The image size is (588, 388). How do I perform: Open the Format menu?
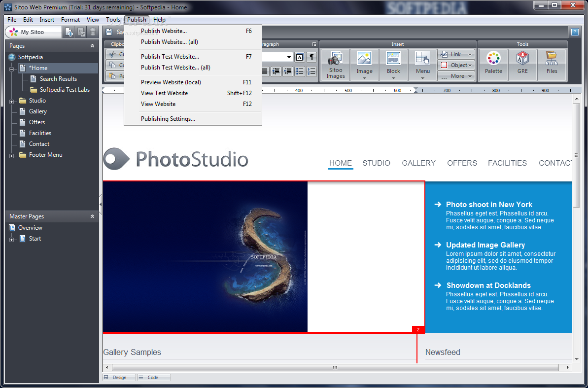point(70,20)
